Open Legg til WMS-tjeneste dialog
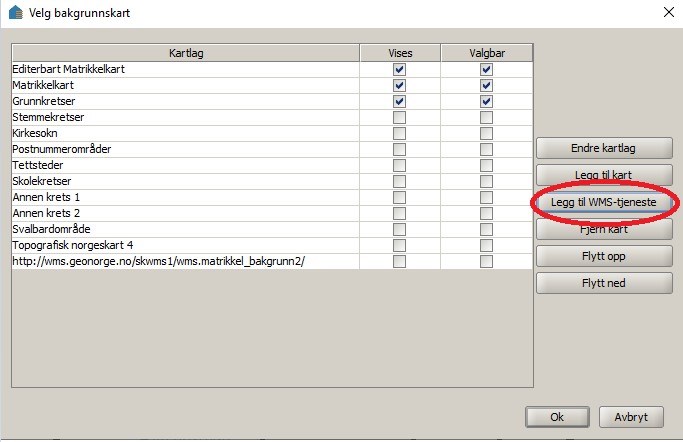This screenshot has width=683, height=442. (603, 202)
